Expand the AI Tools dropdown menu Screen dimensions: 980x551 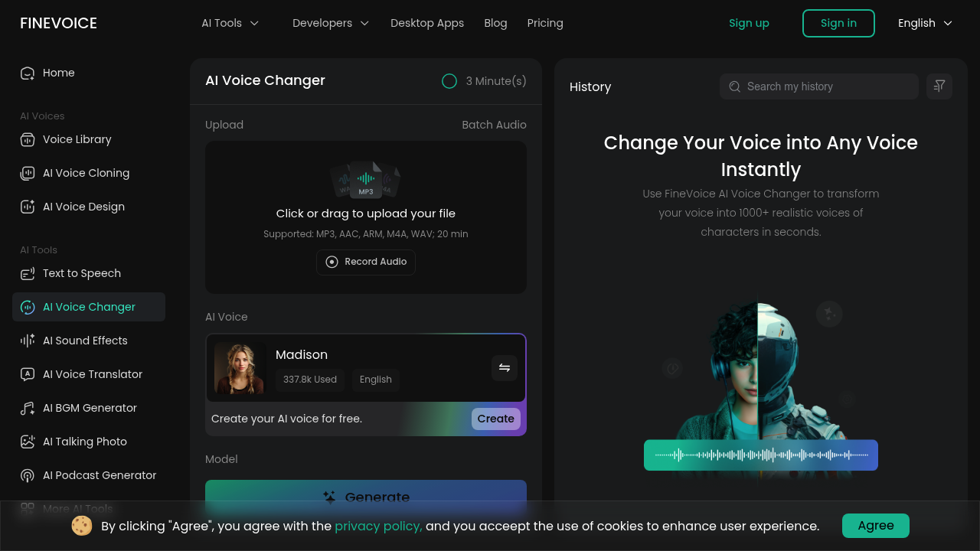230,23
